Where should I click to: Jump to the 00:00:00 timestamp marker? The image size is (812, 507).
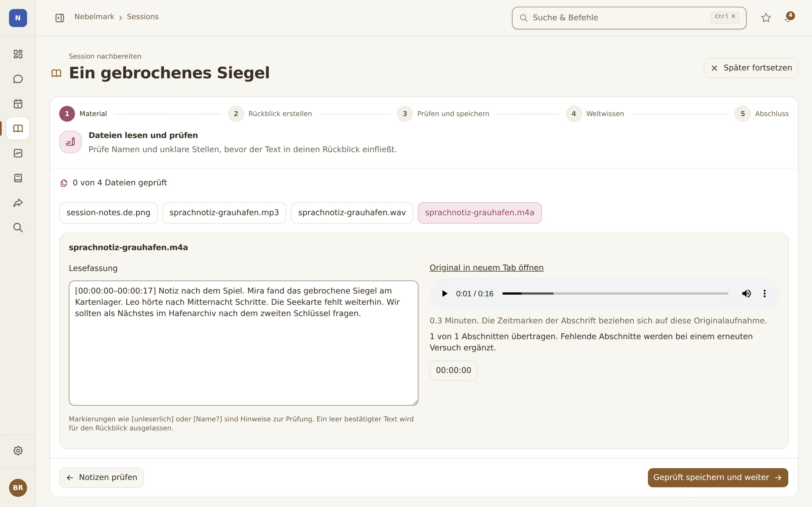tap(453, 370)
